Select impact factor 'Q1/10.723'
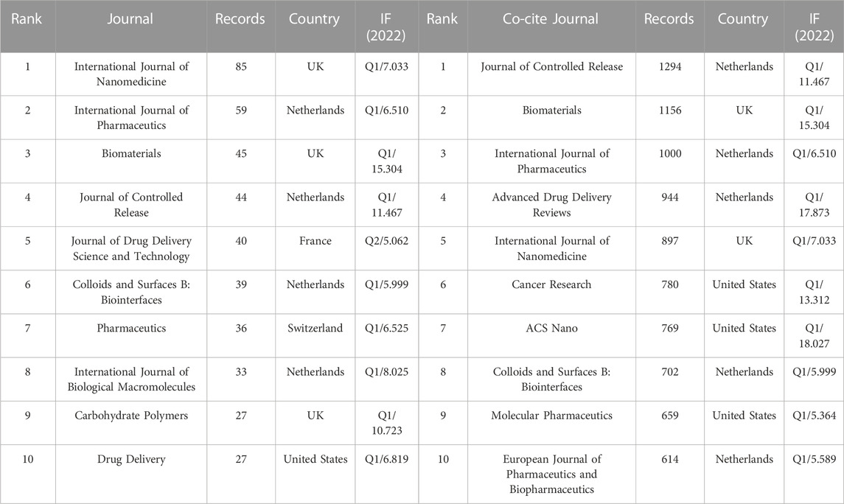Image resolution: width=844 pixels, height=504 pixels. 386,423
